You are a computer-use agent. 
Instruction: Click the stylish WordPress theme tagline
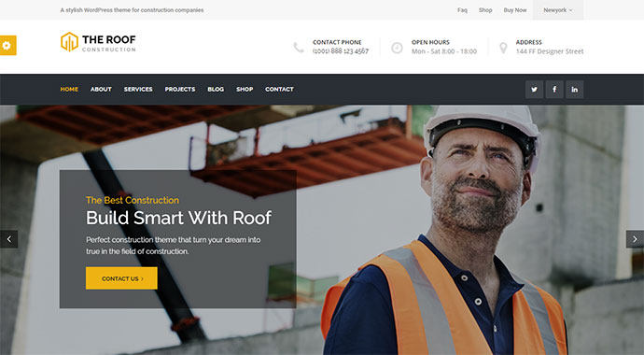pos(132,10)
